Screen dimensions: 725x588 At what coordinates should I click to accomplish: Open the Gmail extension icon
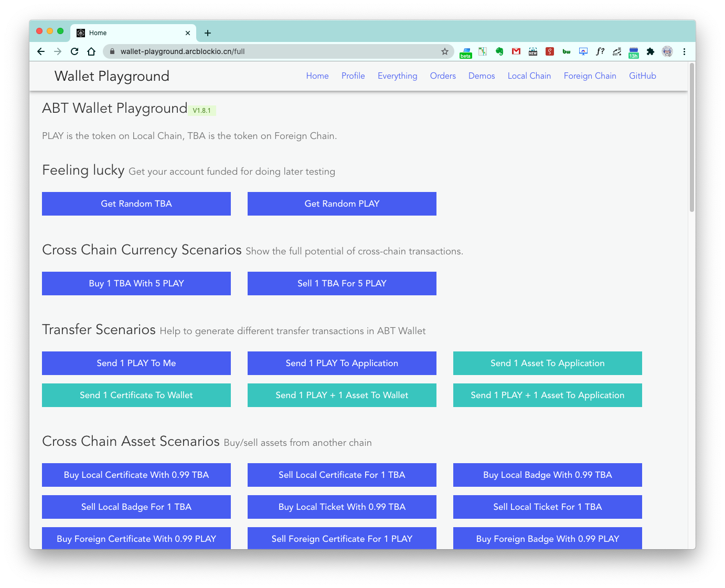point(516,51)
